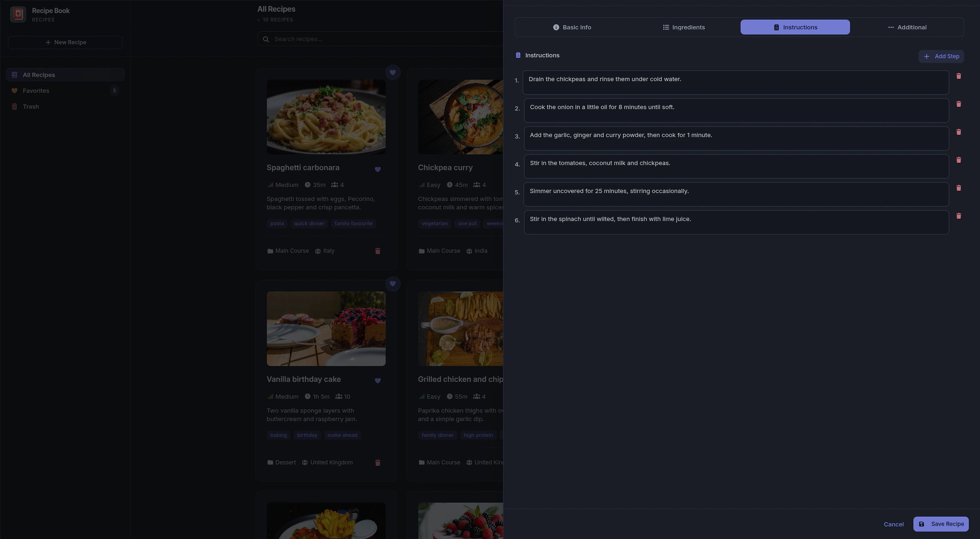Click the 'make ahead' tag
Viewport: 980px width, 539px height.
[x=342, y=435]
